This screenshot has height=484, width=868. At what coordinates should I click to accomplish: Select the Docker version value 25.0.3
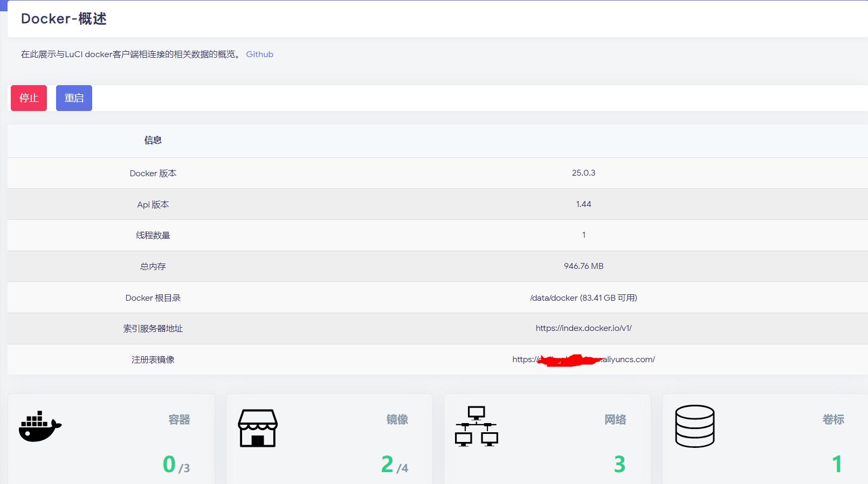pos(583,173)
